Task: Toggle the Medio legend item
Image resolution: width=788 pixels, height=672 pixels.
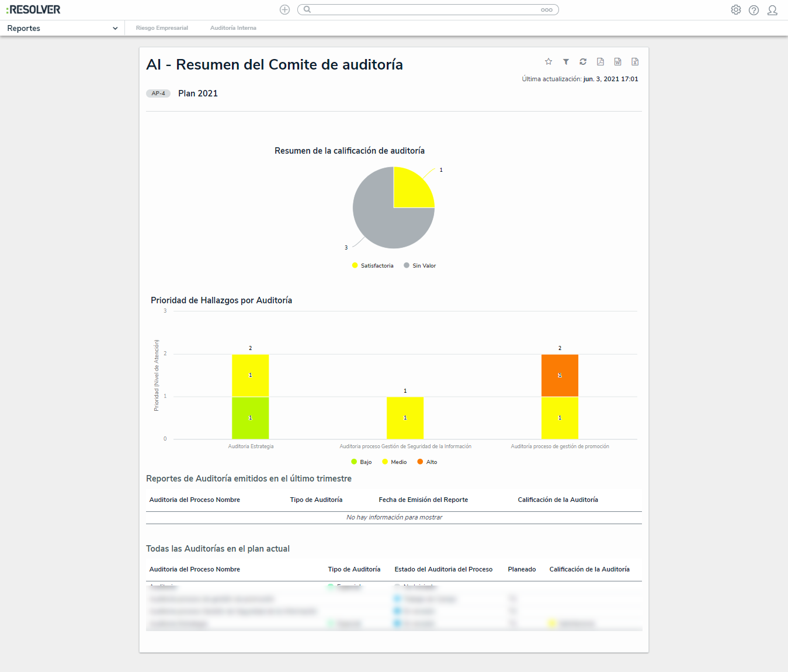Action: click(394, 462)
